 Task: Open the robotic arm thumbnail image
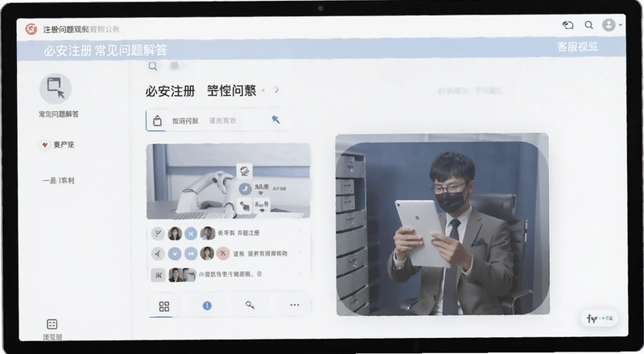(x=229, y=181)
